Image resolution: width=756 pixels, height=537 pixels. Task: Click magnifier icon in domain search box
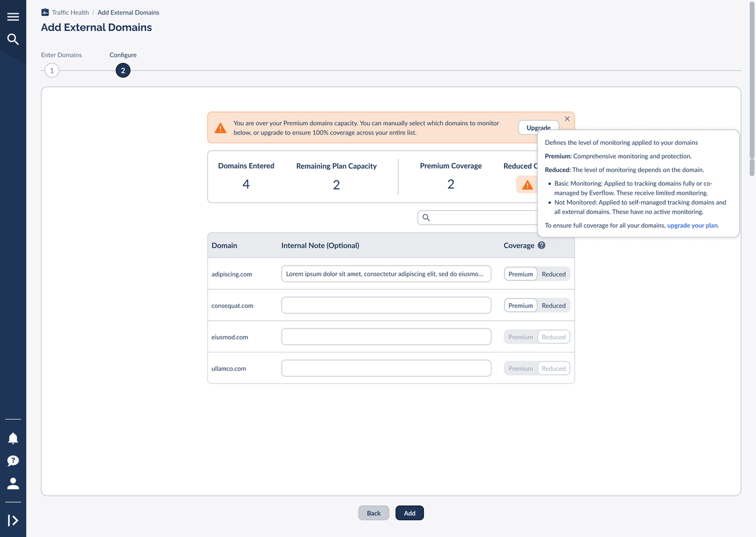426,218
